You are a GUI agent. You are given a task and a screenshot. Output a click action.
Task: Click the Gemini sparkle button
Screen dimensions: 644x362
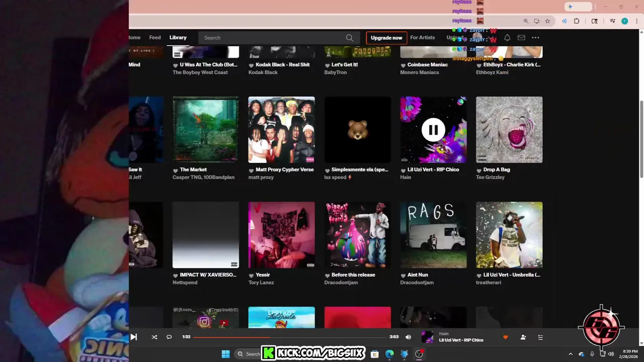578,7
